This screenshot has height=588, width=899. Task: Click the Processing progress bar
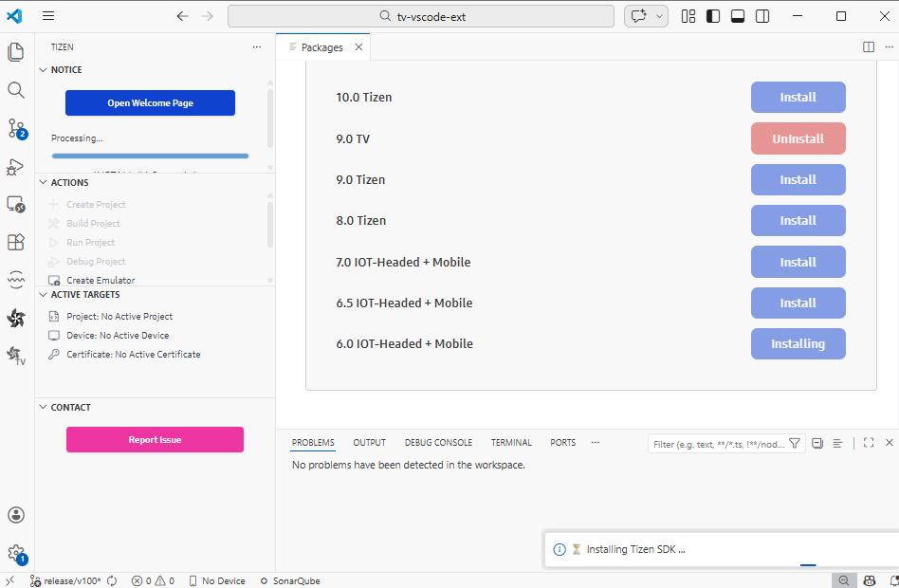pos(150,156)
